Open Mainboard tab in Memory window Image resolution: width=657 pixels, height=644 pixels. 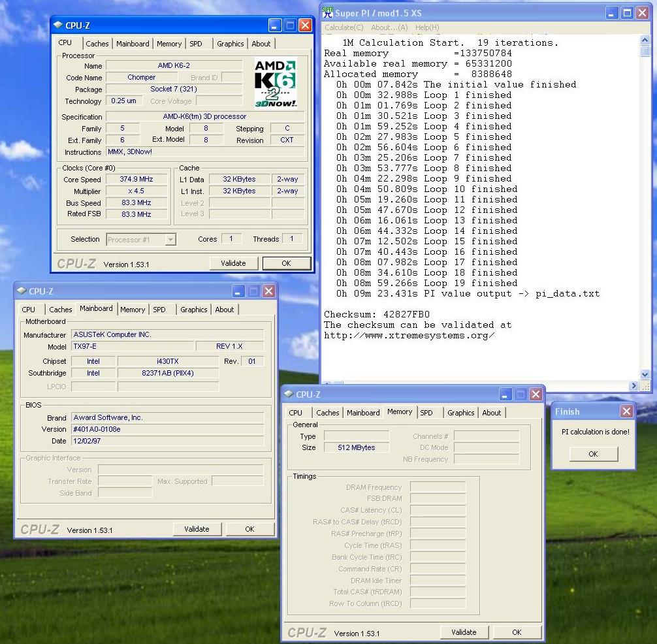pos(363,412)
